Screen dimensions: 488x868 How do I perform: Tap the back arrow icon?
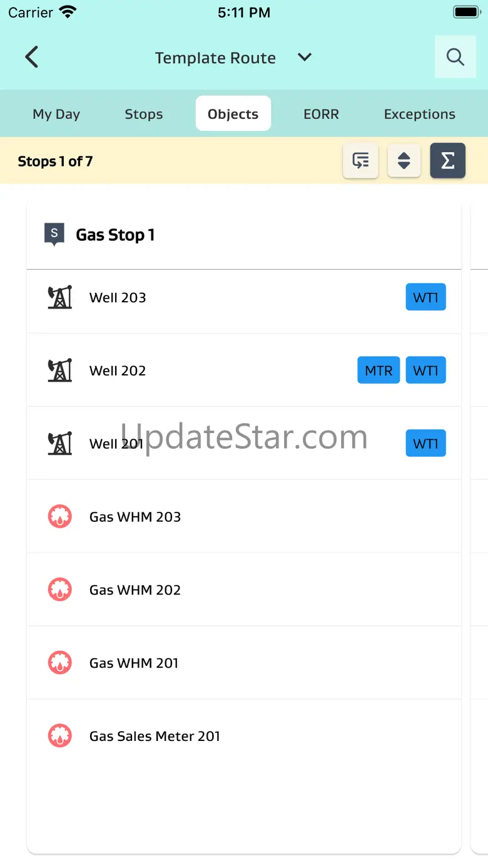tap(32, 58)
